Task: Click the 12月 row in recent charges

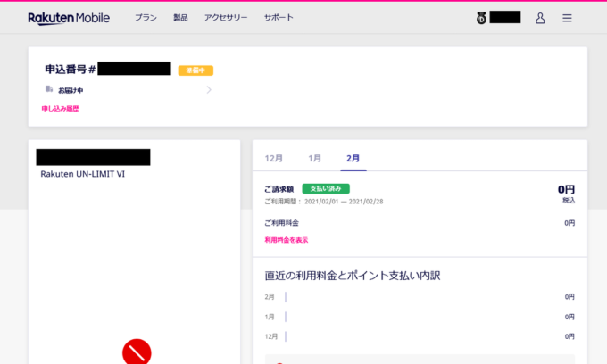Action: 420,336
